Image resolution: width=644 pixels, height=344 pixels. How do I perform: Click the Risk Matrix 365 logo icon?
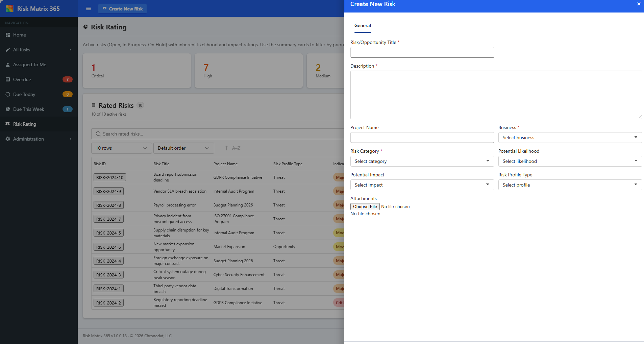point(10,8)
